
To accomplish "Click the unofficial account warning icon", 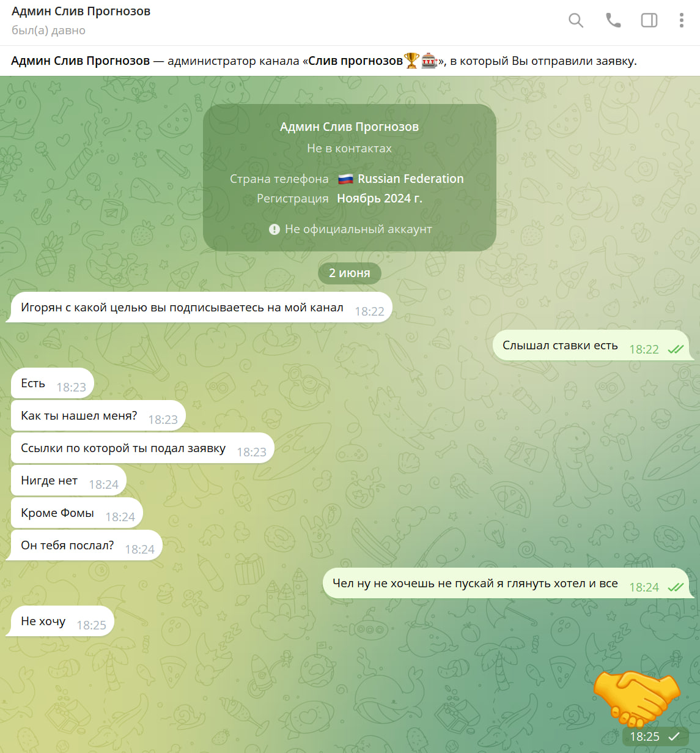I will point(274,229).
